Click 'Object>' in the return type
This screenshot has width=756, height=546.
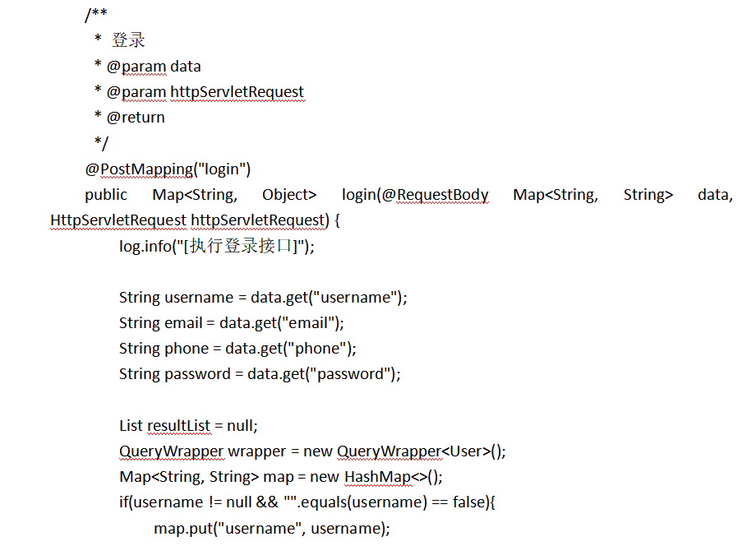click(x=289, y=195)
